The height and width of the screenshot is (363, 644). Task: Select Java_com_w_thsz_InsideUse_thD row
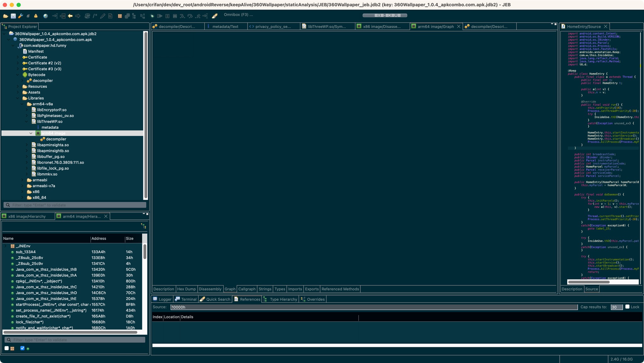click(x=72, y=293)
